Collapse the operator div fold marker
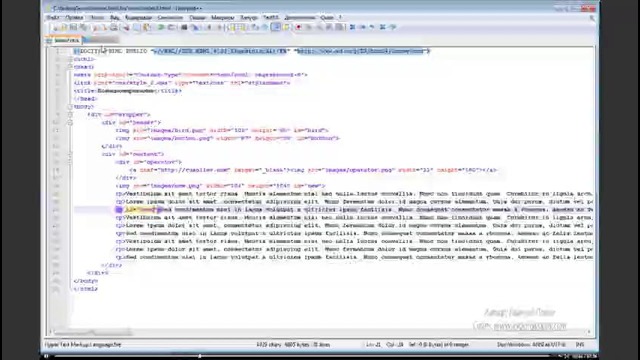This screenshot has height=360, width=640. click(x=70, y=162)
